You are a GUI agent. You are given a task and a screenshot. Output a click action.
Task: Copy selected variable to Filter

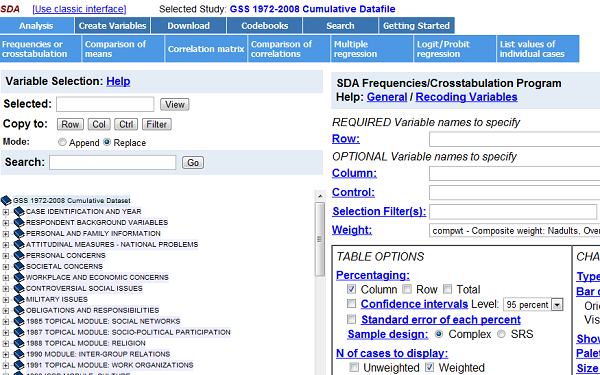[x=157, y=124]
